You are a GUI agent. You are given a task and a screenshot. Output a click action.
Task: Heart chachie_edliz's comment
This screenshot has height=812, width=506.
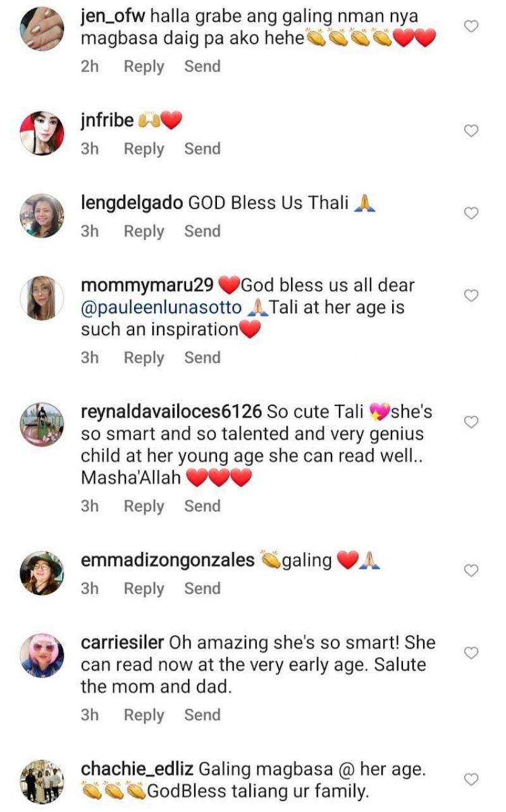(x=471, y=779)
